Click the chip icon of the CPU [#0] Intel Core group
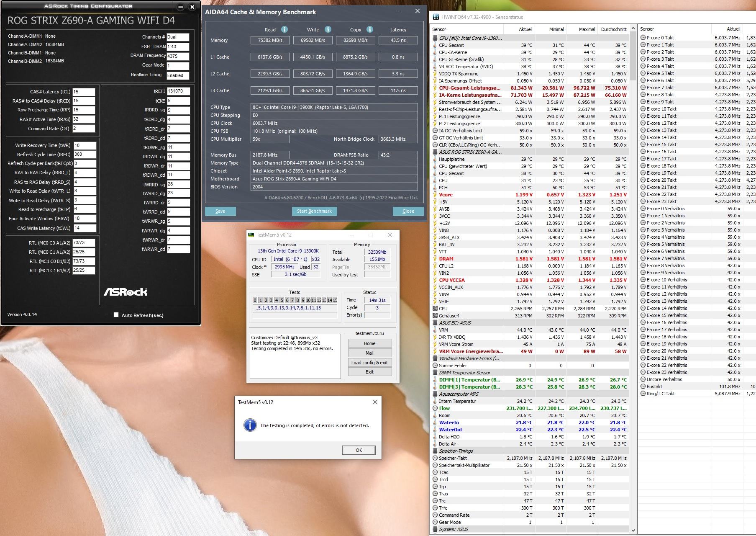The image size is (756, 536). coord(435,38)
